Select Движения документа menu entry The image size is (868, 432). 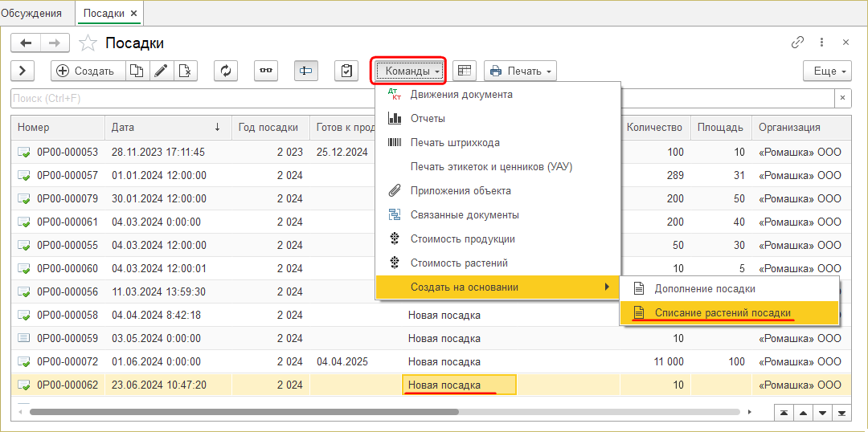click(461, 95)
